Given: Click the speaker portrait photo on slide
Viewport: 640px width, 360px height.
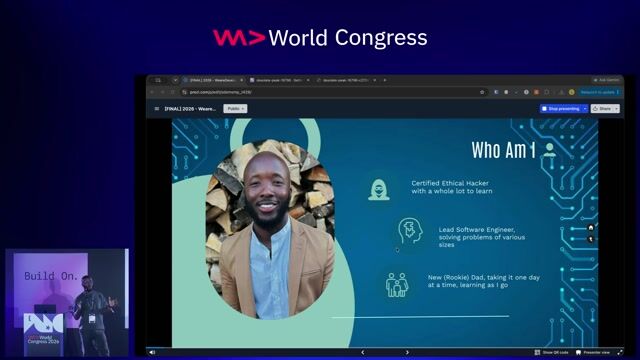Looking at the screenshot, I should [270, 229].
